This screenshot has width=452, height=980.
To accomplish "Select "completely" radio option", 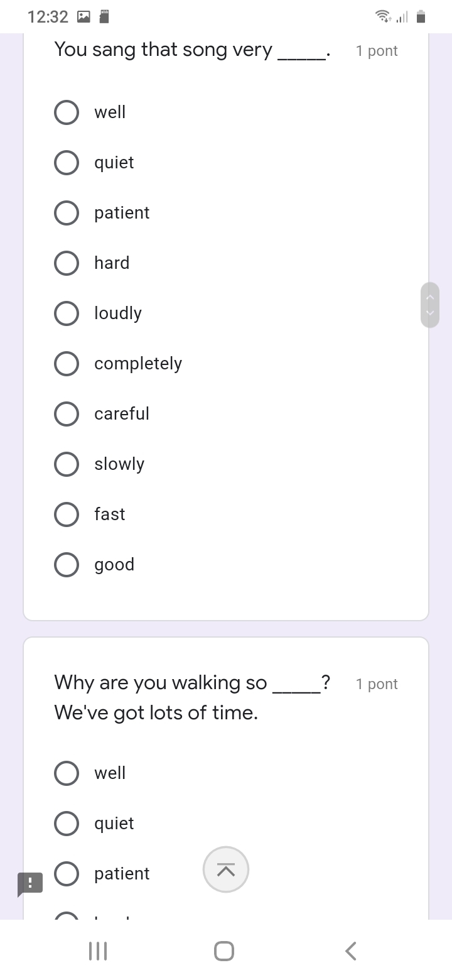I will click(x=67, y=364).
